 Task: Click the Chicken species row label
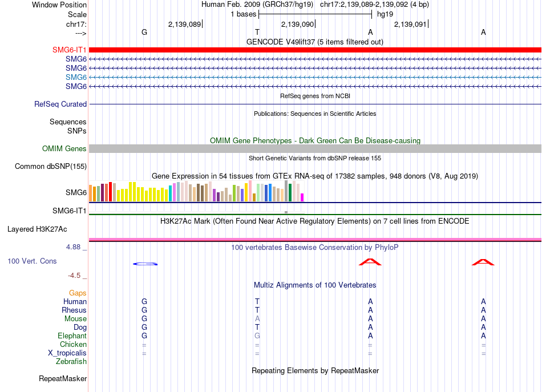[x=73, y=344]
